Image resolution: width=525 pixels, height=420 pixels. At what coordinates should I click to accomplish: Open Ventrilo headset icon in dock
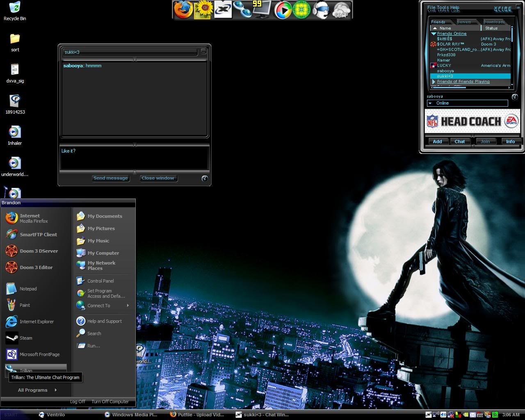tap(321, 10)
